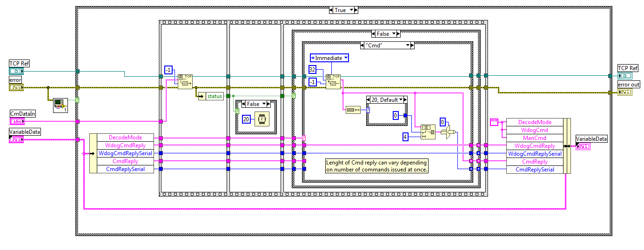The width and height of the screenshot is (644, 250).
Task: Select the String Subset function node
Action: pyautogui.click(x=427, y=132)
